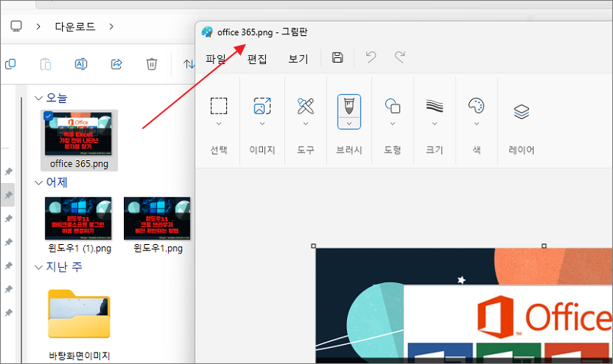613x364 pixels.
Task: Select the 윈도우1 (1).png thumbnail
Action: (78, 218)
